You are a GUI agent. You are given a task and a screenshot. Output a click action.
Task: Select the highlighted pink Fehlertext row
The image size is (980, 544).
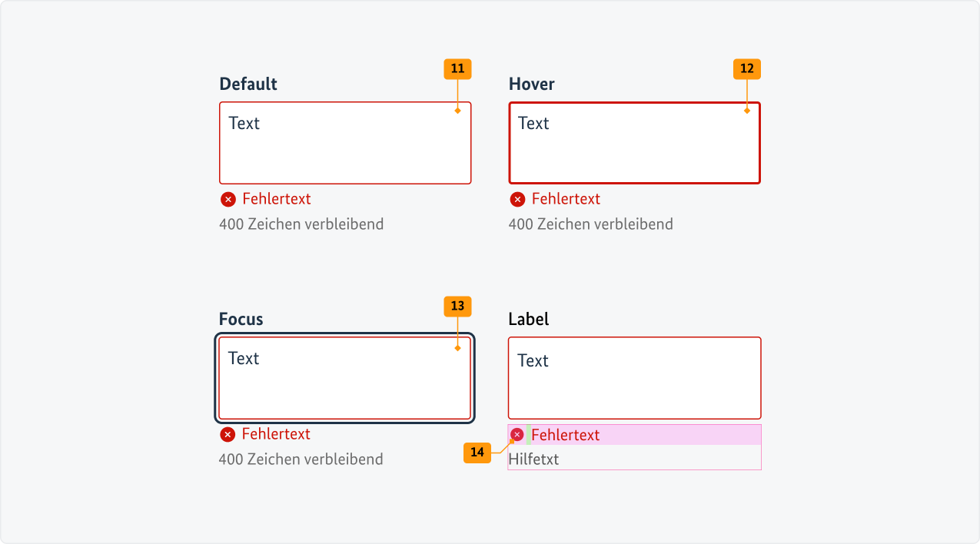(634, 435)
